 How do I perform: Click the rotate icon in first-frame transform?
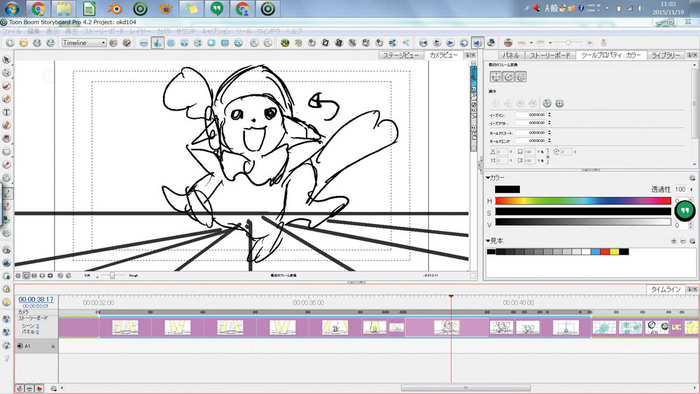click(508, 77)
